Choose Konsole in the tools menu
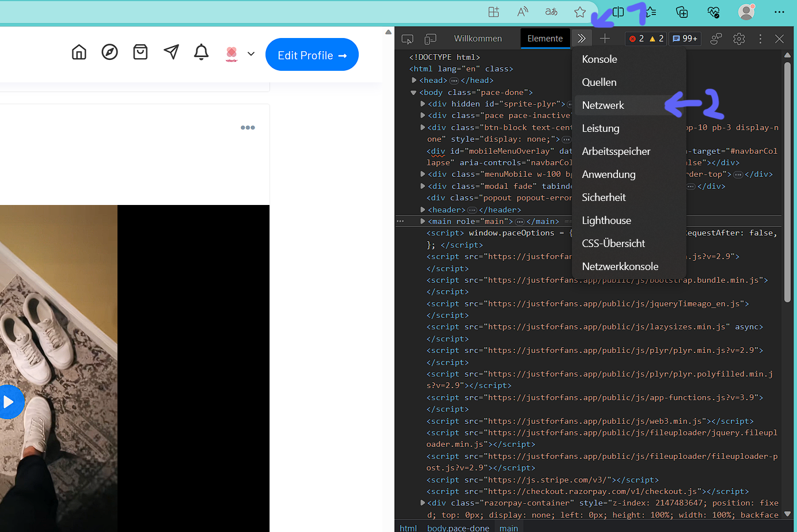This screenshot has width=797, height=532. coord(599,59)
